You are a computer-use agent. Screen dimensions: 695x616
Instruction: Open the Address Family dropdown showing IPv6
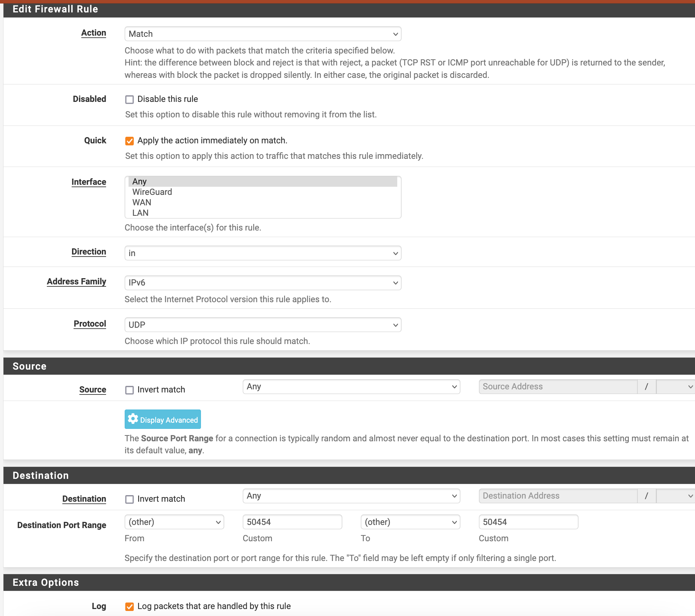pos(263,283)
